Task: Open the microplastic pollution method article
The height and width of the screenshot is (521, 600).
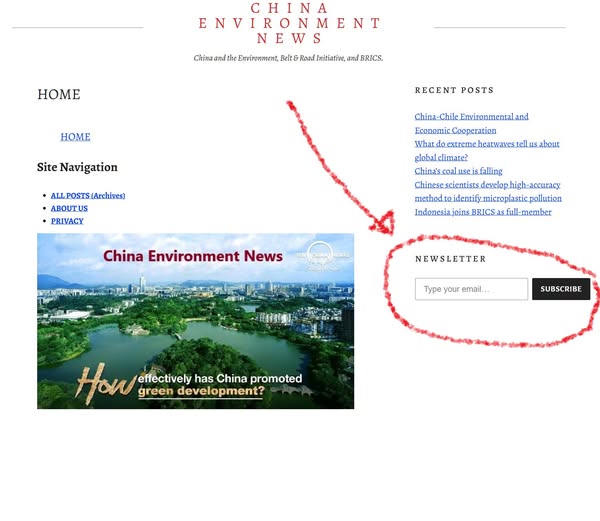Action: [x=487, y=191]
